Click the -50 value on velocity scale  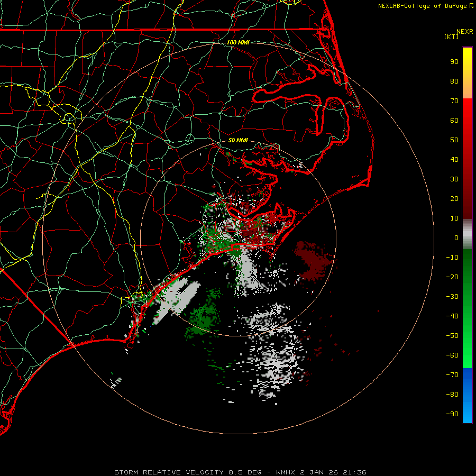(452, 336)
